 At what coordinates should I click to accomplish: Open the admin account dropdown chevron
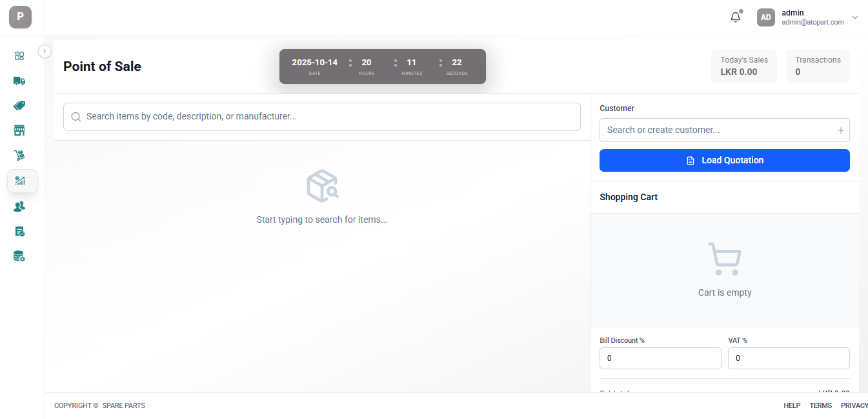click(x=855, y=17)
